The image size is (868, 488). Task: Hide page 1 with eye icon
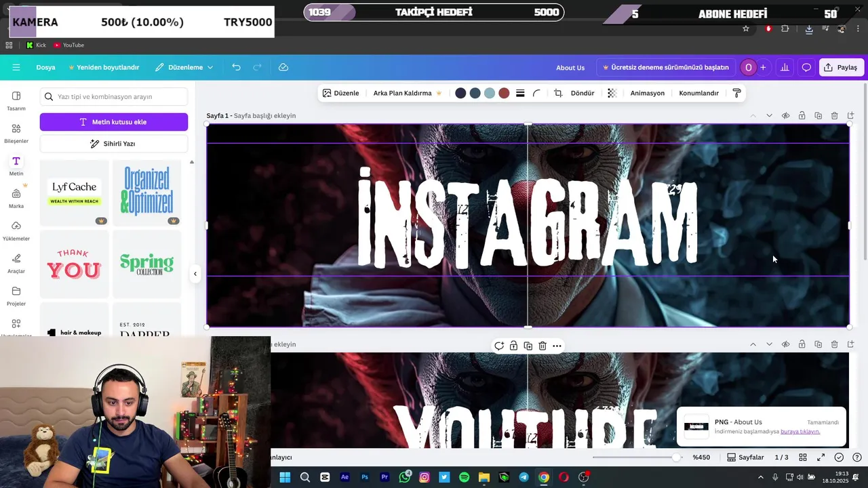[x=785, y=116]
